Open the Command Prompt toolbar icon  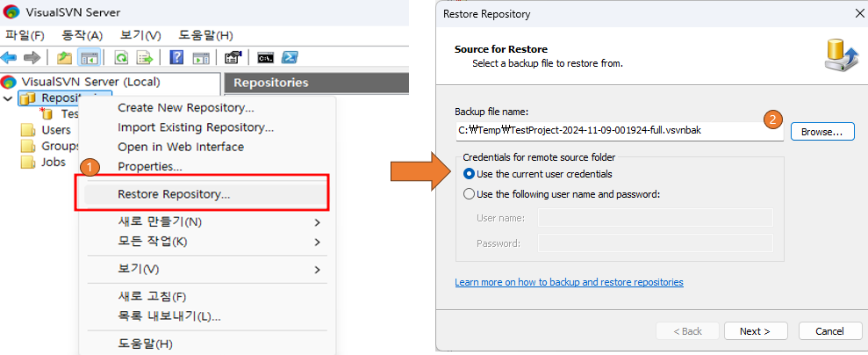pyautogui.click(x=266, y=57)
